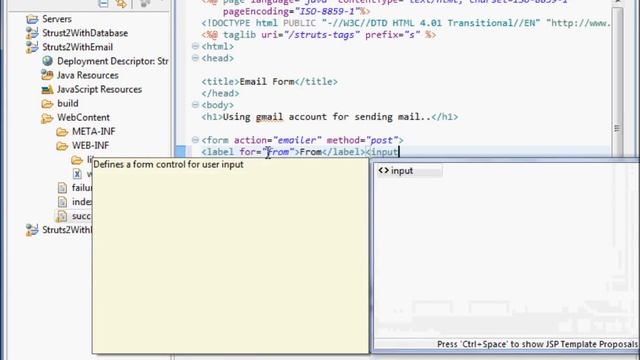Collapse the html tag fold marker
Viewport: 640px width, 360px height.
point(195,47)
